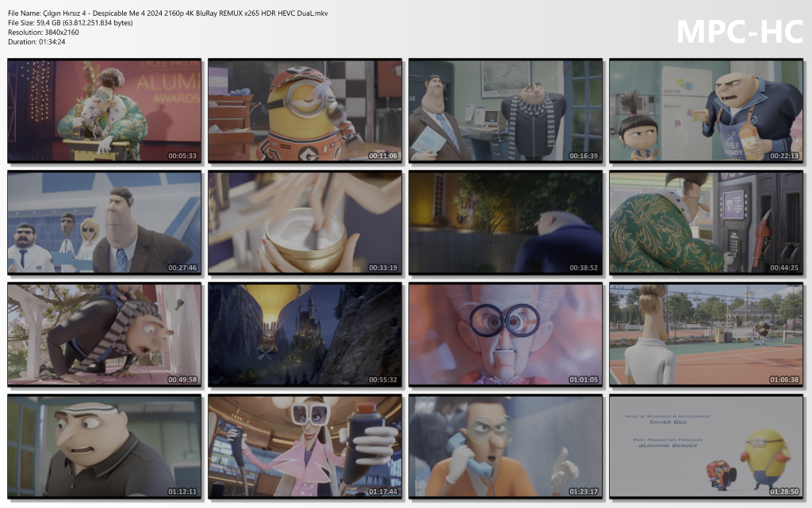Screen dimensions: 812x508
Task: Select the hot air balloon castle thumbnail
Action: coord(304,334)
